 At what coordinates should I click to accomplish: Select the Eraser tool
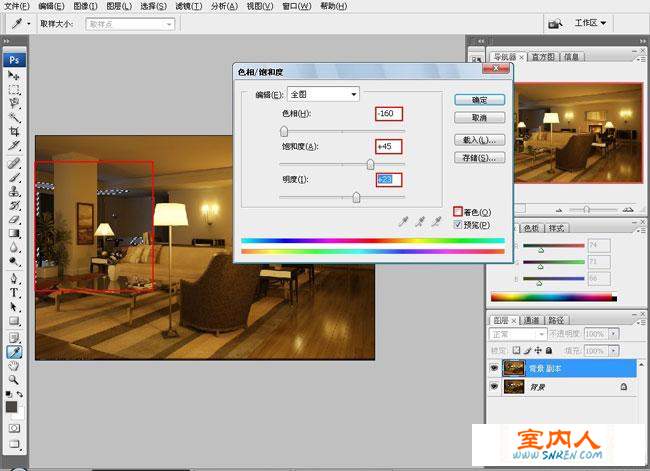point(14,219)
